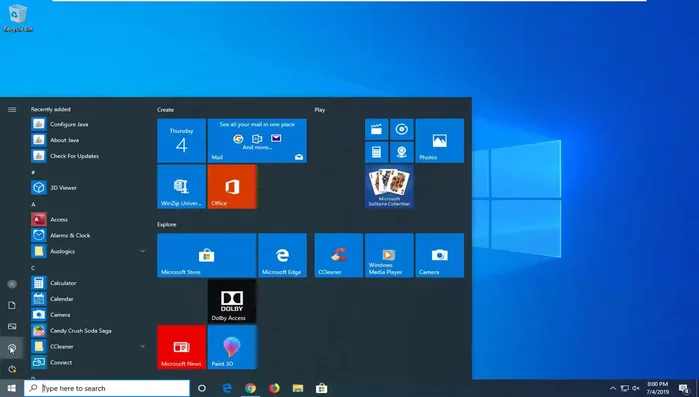The image size is (699, 397).
Task: Launch Access from app list
Action: (88, 219)
